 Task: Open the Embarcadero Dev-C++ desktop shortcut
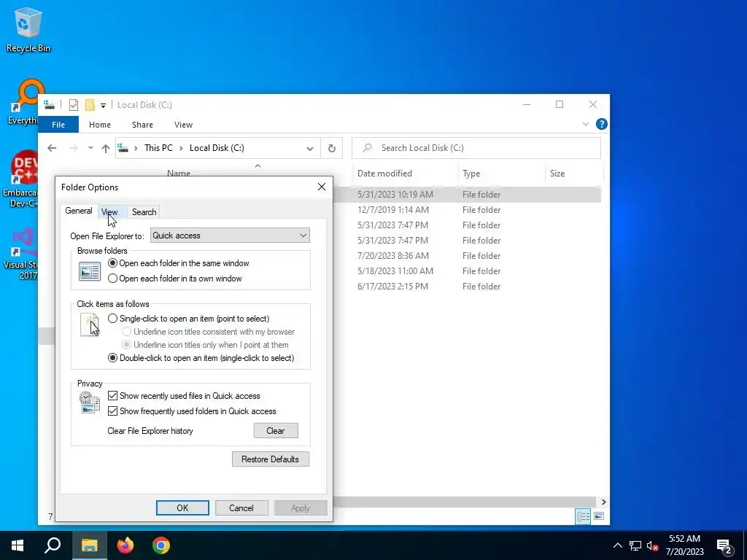(21, 179)
